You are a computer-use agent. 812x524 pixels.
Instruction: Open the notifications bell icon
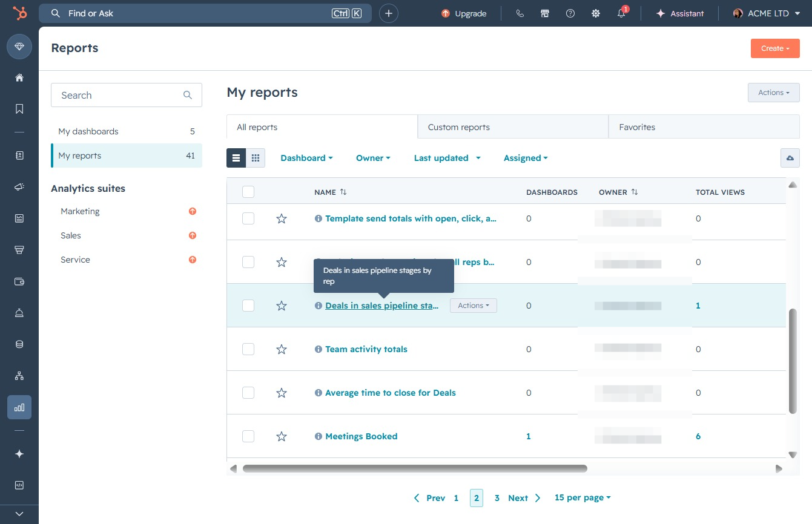tap(621, 13)
